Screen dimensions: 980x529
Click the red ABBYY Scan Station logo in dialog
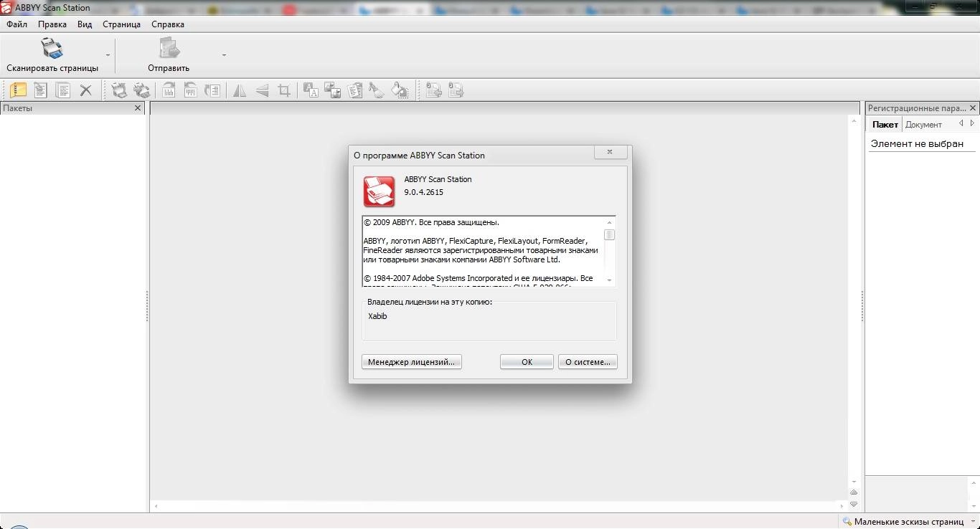pos(379,191)
